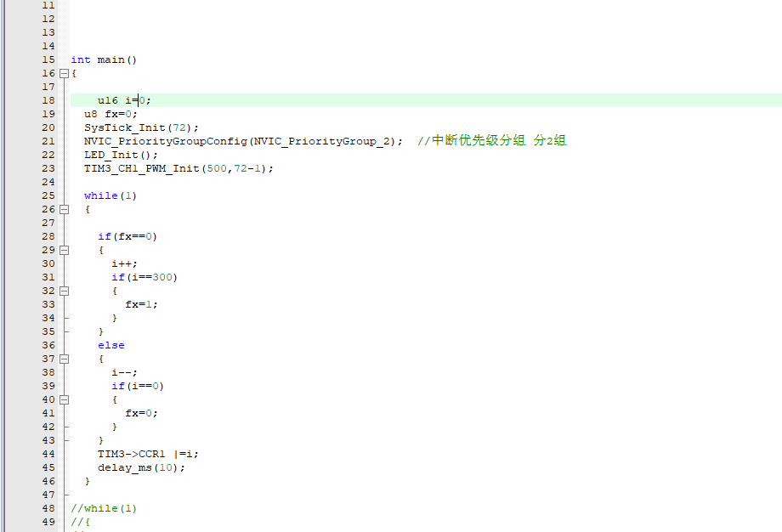Viewport: 782px width, 532px height.
Task: Click the TIM3_CH1_PWM_Init(500,72-1) line
Action: (x=178, y=168)
